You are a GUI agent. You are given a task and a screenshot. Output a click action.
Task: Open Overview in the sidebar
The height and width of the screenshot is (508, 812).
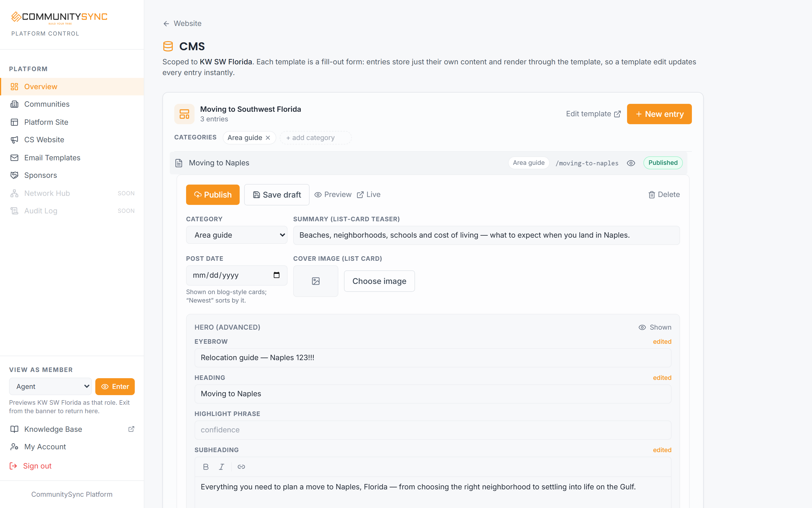(72, 87)
